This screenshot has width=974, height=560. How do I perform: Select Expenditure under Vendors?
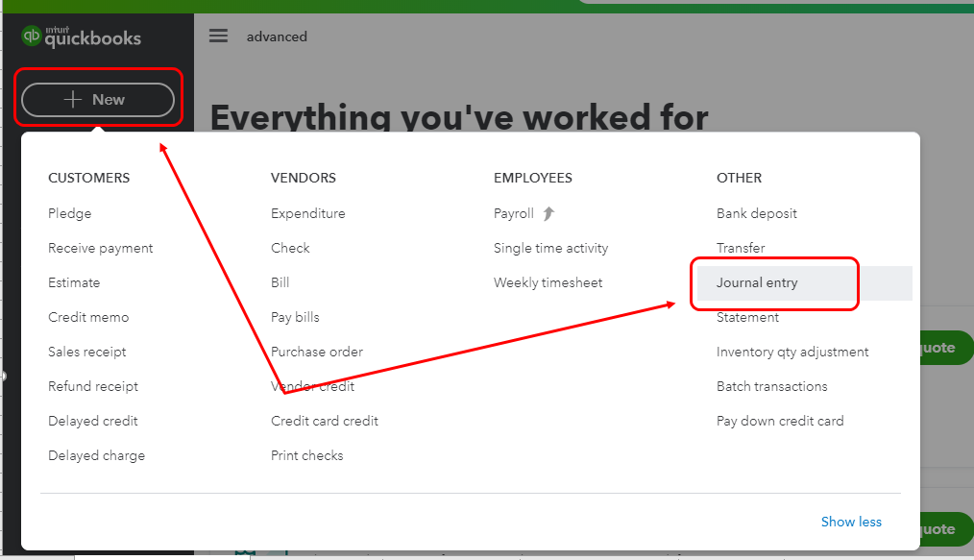coord(308,212)
